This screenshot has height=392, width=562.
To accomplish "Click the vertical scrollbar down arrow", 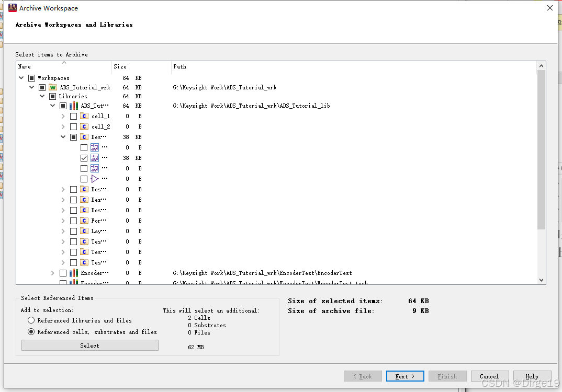I will (541, 280).
